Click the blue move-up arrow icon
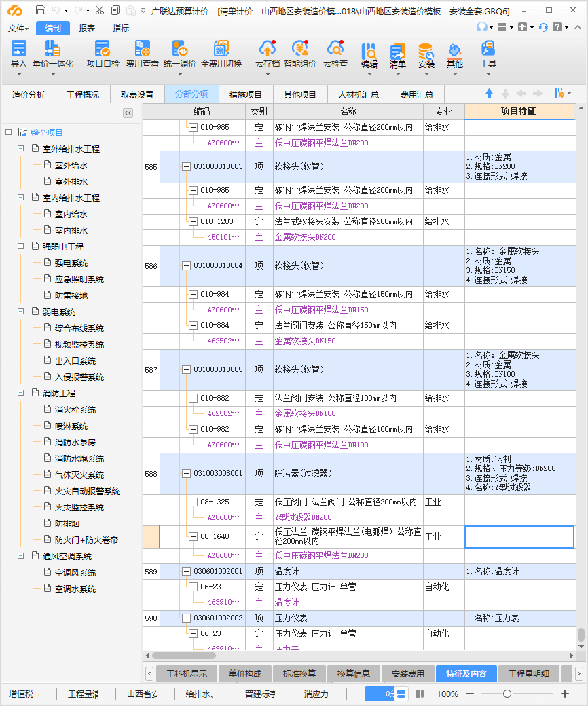Viewport: 588px width, 706px height. [x=489, y=94]
